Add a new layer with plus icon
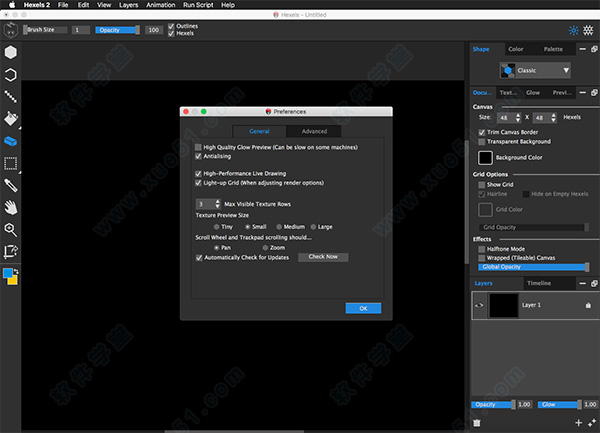Viewport: 600px width, 433px height. pyautogui.click(x=579, y=423)
